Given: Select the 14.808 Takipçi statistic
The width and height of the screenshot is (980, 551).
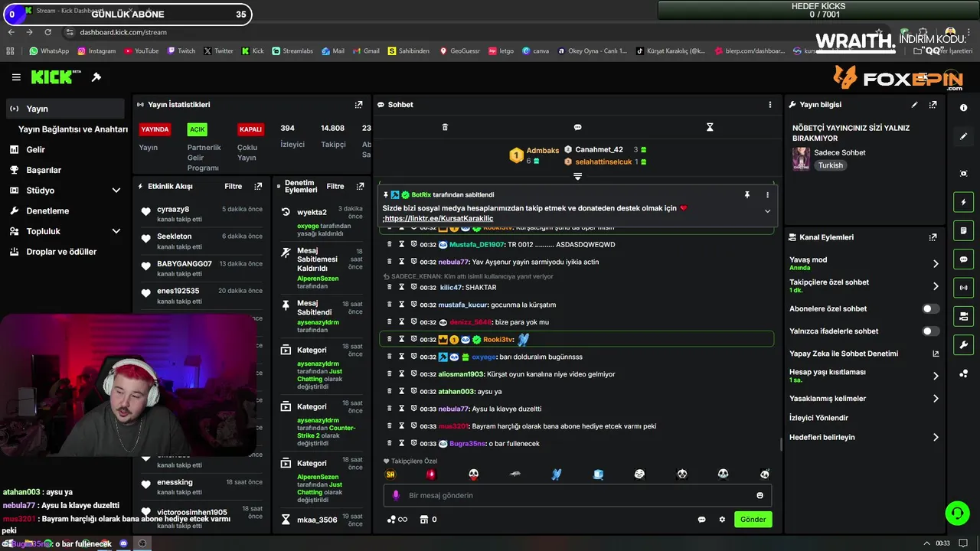Looking at the screenshot, I should [x=332, y=135].
